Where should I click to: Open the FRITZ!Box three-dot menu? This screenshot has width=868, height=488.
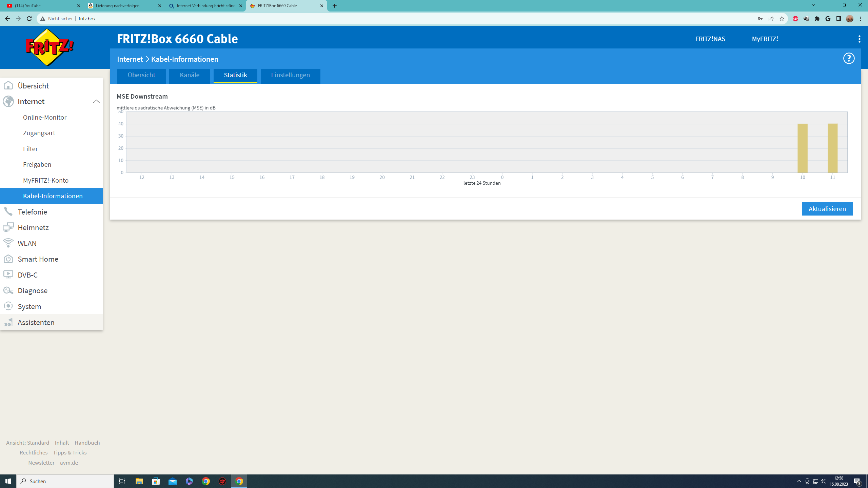(859, 39)
